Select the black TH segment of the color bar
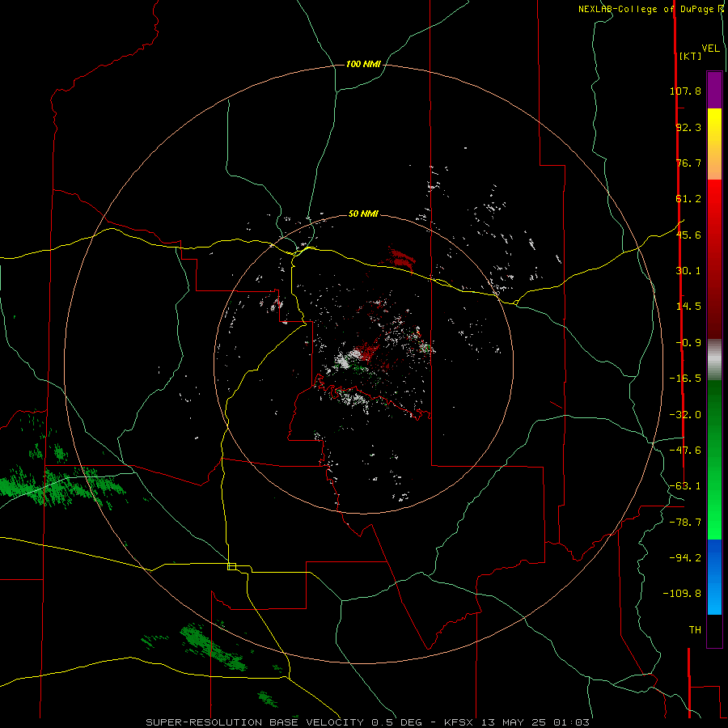Image resolution: width=728 pixels, height=728 pixels. 714,631
